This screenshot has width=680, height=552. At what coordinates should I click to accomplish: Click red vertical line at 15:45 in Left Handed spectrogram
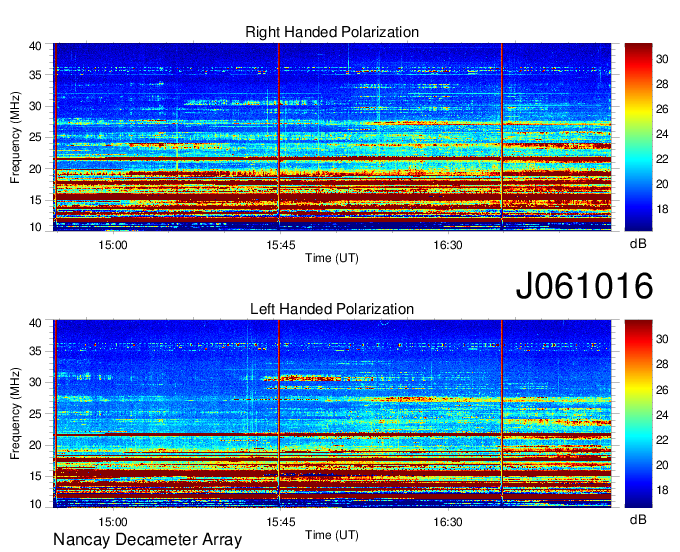279,414
